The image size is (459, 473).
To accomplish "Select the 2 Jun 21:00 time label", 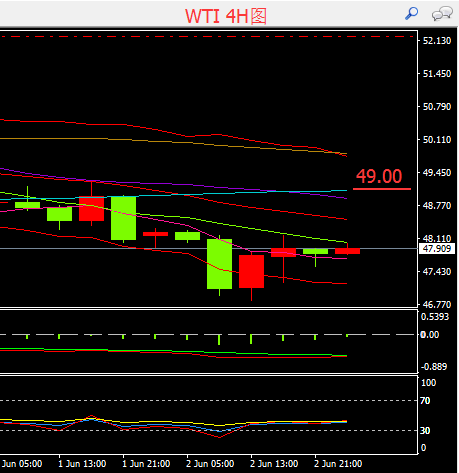I will [x=338, y=464].
